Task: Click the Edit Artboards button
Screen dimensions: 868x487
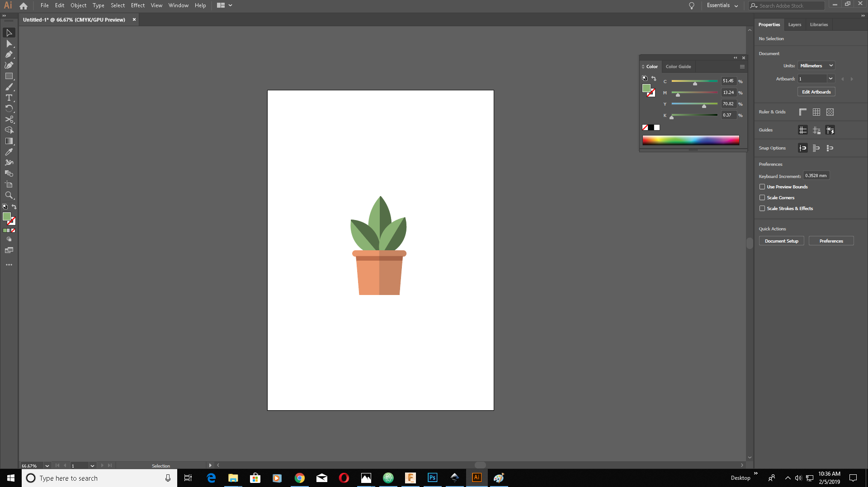Action: [816, 92]
